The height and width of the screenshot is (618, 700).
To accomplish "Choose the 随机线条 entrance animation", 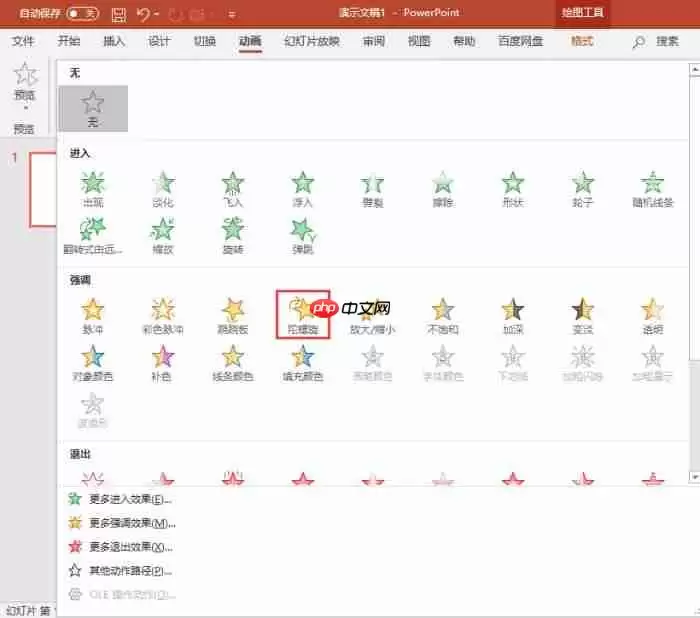I will click(653, 189).
